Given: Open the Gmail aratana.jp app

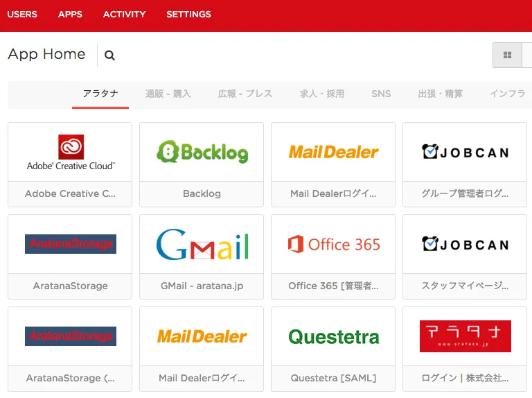Looking at the screenshot, I should (x=202, y=245).
